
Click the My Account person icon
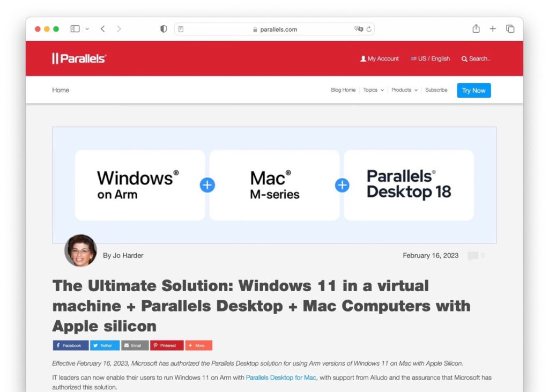[363, 58]
